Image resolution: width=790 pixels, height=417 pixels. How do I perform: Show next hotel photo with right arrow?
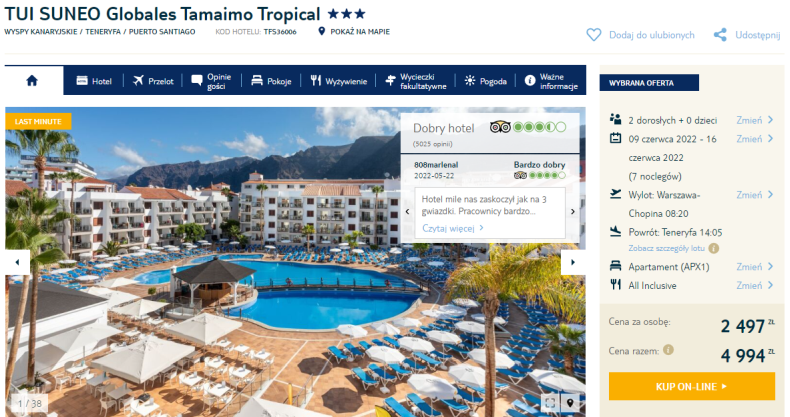573,262
